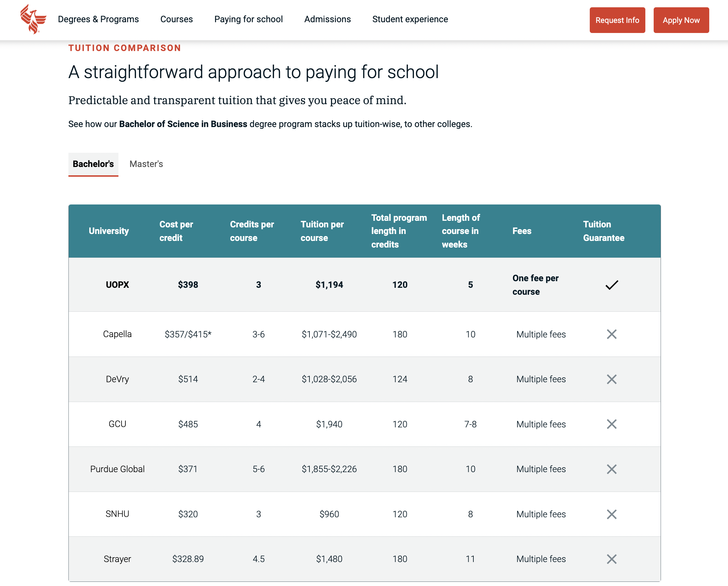
Task: Click the X icon in Purdue Global row
Action: coord(612,469)
